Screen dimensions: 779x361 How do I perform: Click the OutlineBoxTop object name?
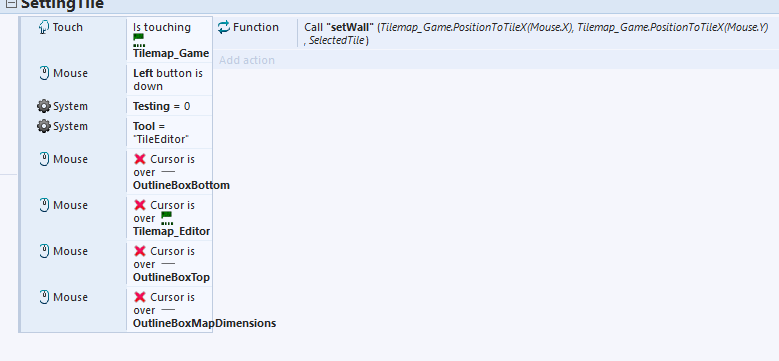(x=171, y=277)
